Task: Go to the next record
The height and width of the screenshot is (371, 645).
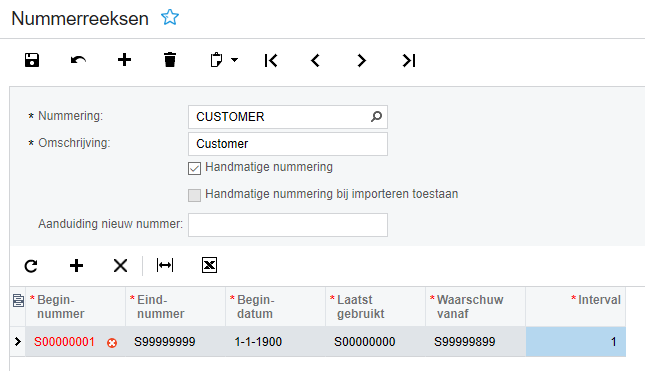Action: click(361, 60)
